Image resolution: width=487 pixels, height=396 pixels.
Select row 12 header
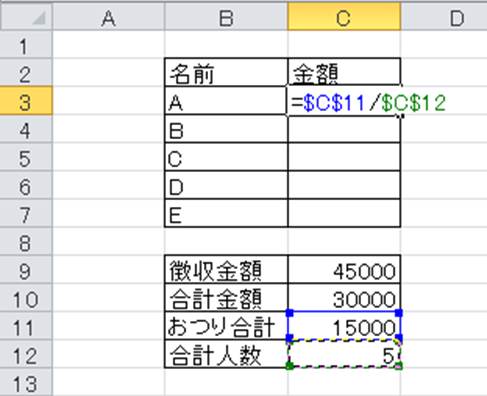click(x=26, y=354)
